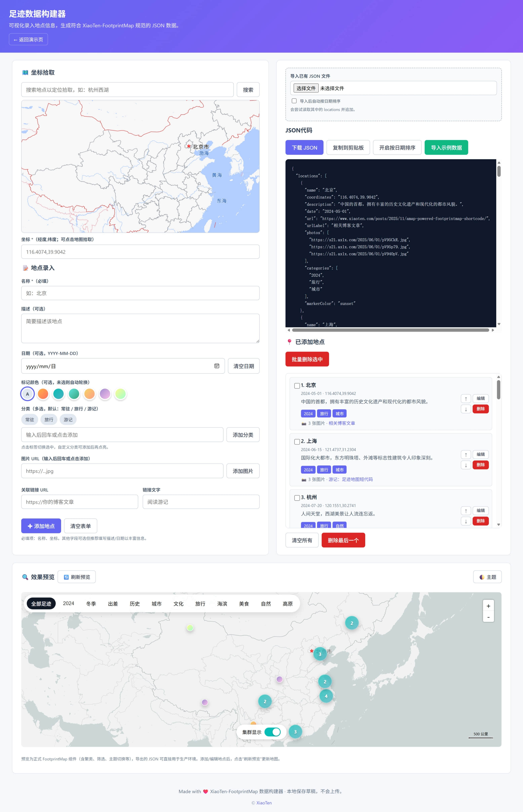Pick the orange marker color swatch
The height and width of the screenshot is (812, 523).
coord(43,394)
